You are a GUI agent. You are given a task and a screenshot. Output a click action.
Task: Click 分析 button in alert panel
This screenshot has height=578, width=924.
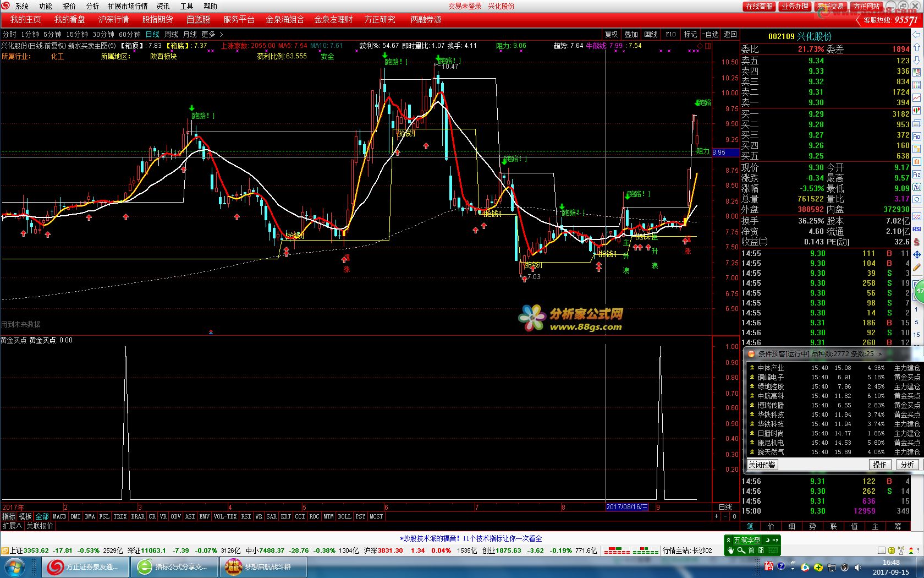click(x=907, y=465)
